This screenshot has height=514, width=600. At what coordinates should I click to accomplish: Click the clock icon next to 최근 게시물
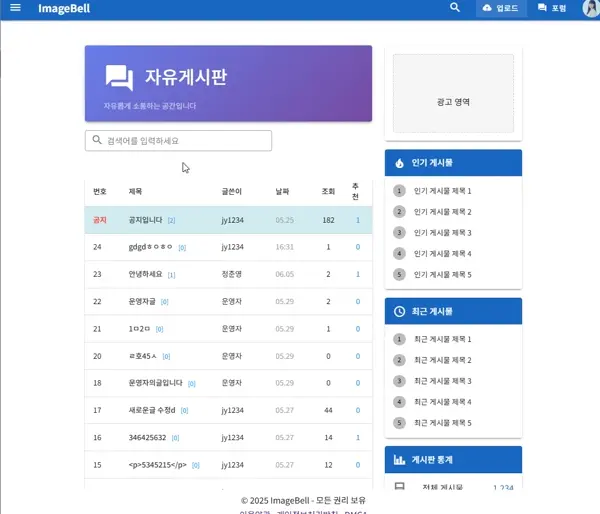(399, 312)
